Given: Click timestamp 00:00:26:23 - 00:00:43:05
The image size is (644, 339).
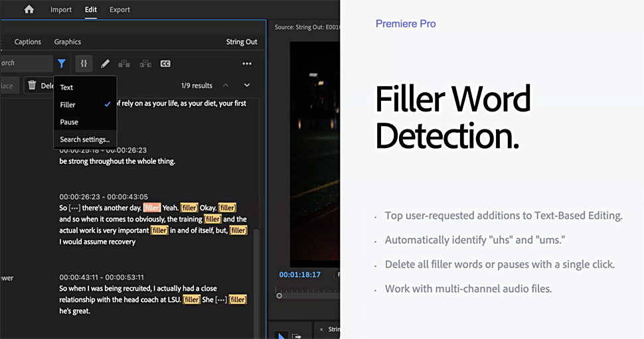Looking at the screenshot, I should click(104, 196).
